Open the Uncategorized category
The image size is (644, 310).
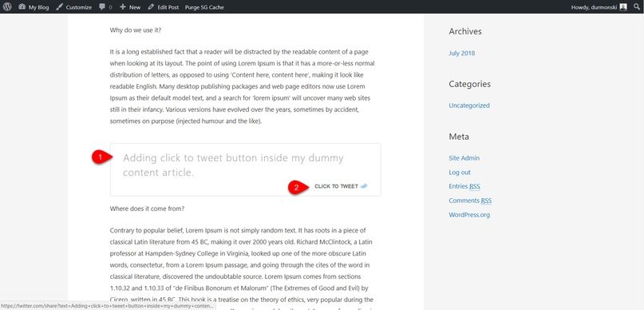[x=469, y=105]
